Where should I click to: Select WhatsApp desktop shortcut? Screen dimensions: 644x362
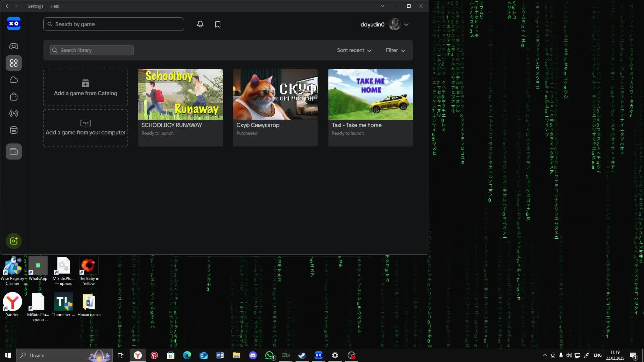pyautogui.click(x=38, y=269)
